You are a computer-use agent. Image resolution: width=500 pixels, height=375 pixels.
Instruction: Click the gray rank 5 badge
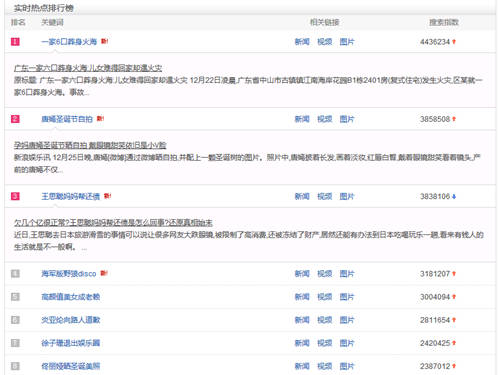[x=15, y=297]
